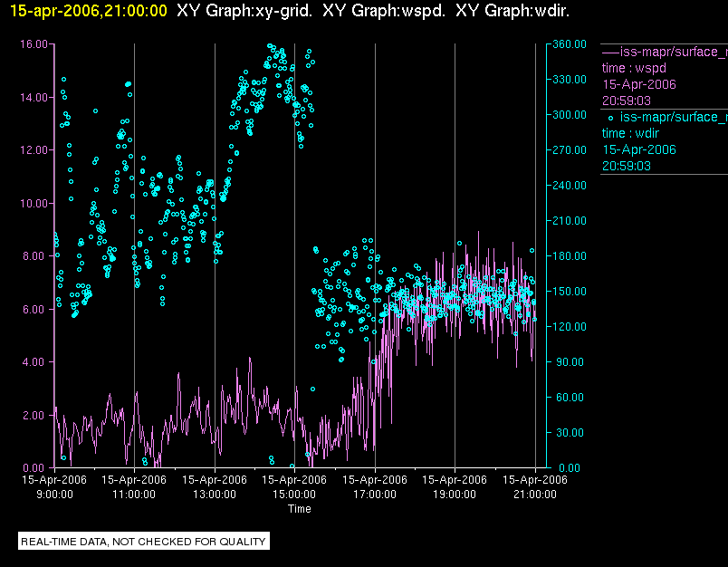Click the 'Time' x-axis title
The height and width of the screenshot is (567, 728).
pos(300,509)
